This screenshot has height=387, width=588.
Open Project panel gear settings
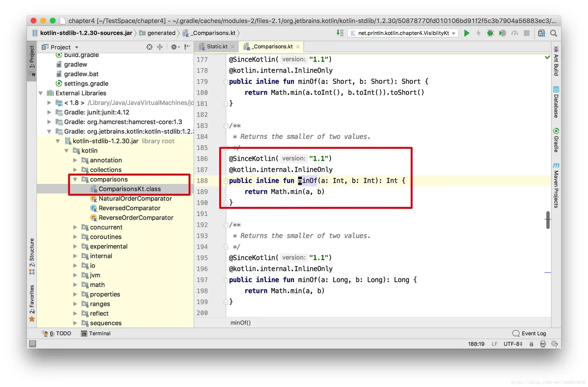[x=175, y=47]
